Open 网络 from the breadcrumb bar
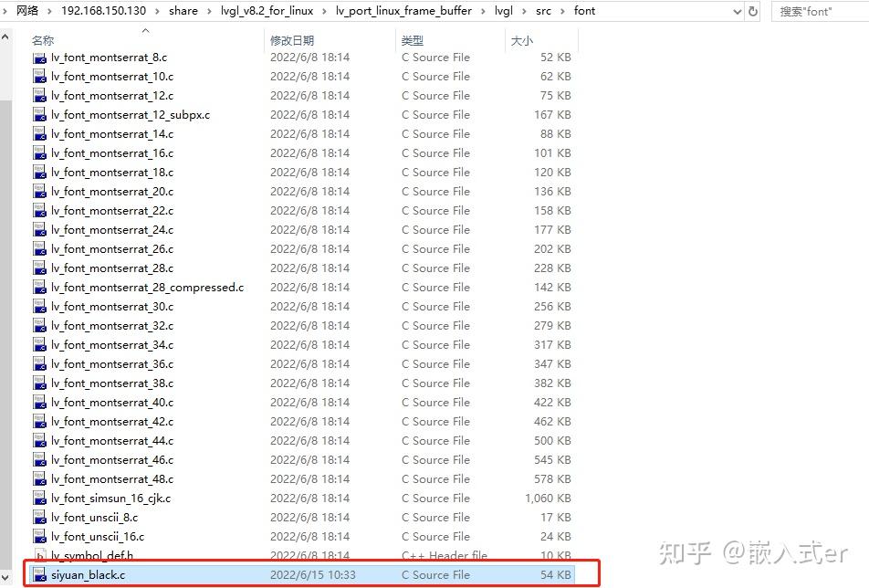The width and height of the screenshot is (869, 588). click(x=26, y=11)
